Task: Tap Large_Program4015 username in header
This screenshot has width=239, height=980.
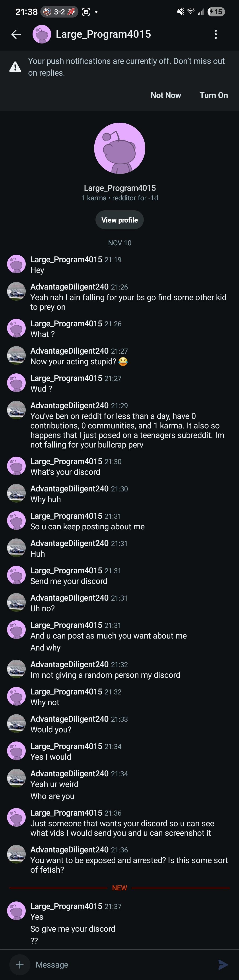Action: click(103, 34)
